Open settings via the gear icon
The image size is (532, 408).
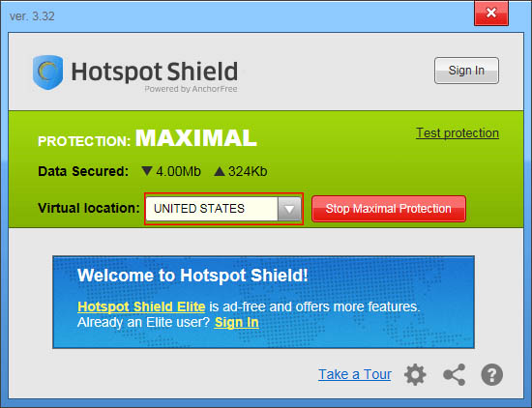[x=415, y=375]
